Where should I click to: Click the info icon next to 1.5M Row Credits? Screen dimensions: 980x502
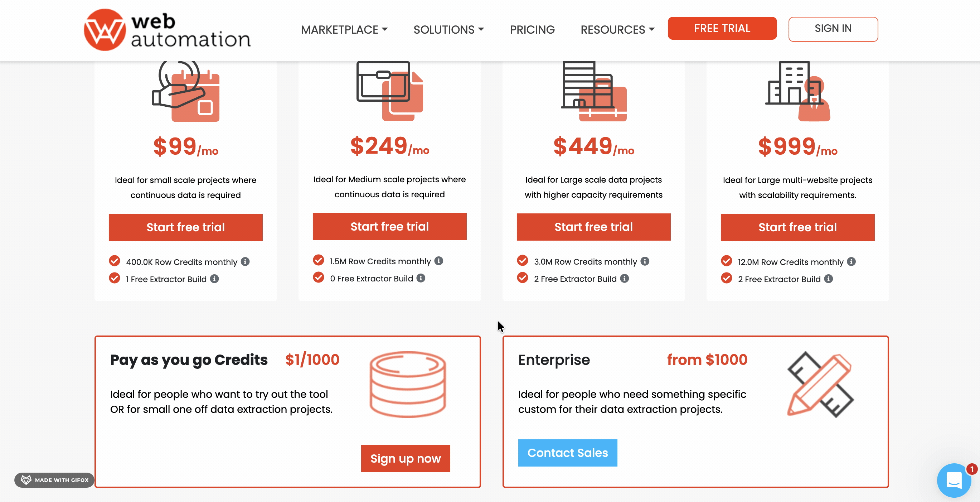[x=440, y=261]
